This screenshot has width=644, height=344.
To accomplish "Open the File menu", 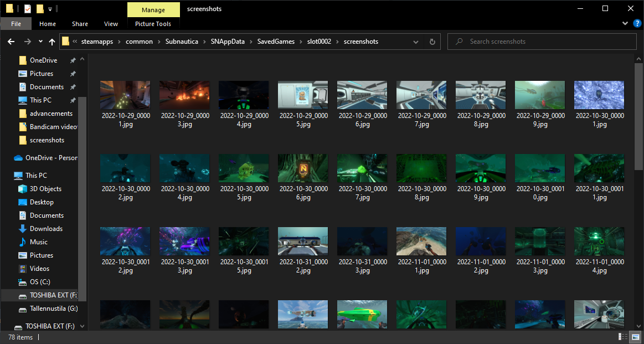I will point(16,24).
